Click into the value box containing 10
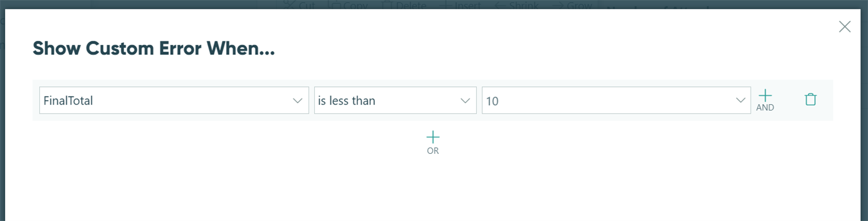Image resolution: width=868 pixels, height=221 pixels. (616, 101)
